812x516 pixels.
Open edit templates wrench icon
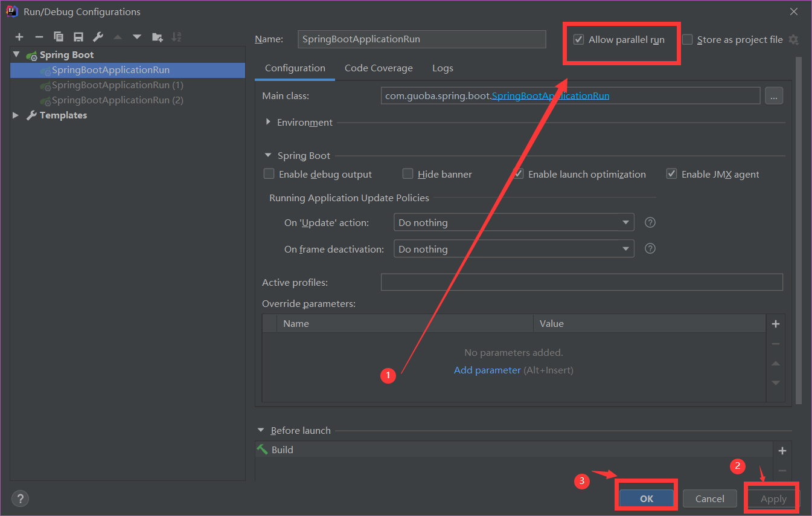pyautogui.click(x=98, y=37)
